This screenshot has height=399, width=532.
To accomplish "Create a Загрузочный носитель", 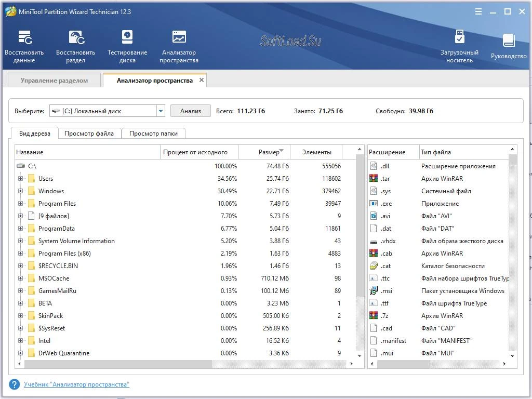I will point(459,46).
